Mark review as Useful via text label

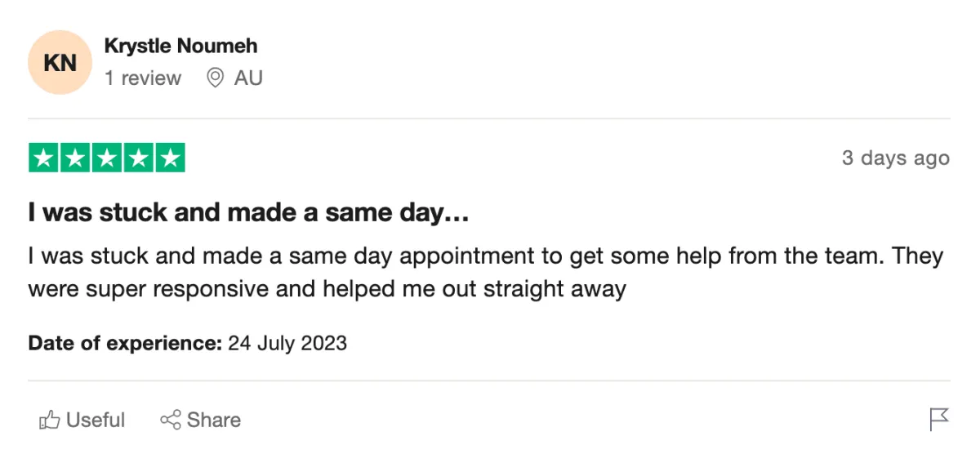point(96,421)
